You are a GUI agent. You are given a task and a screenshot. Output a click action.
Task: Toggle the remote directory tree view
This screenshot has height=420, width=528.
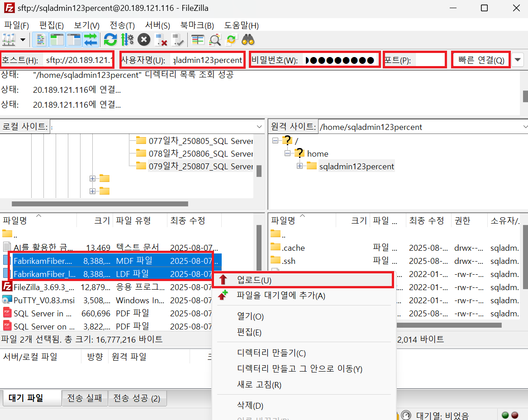74,40
